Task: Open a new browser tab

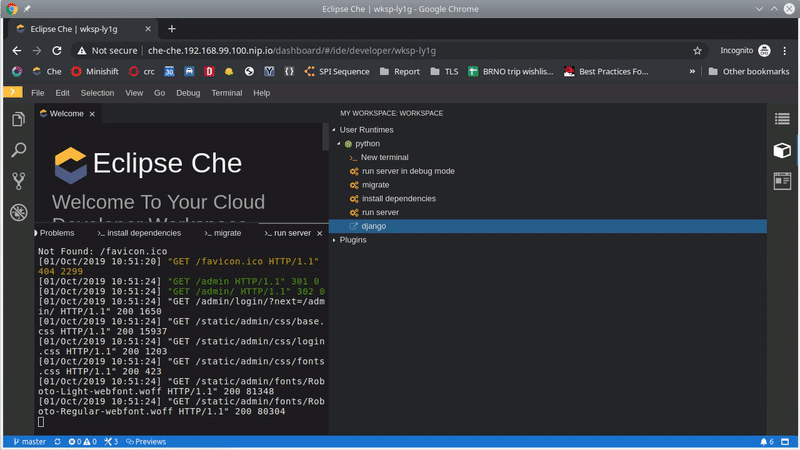Action: point(171,29)
